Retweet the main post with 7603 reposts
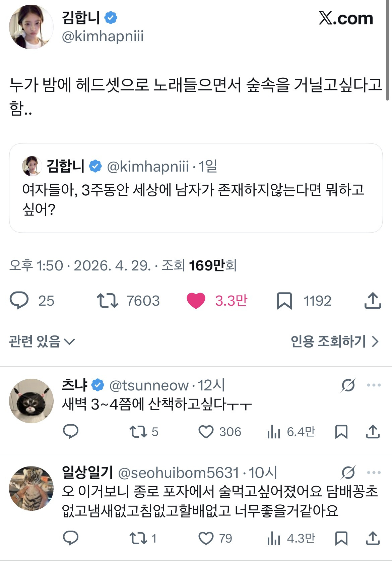This screenshot has height=561, width=392. click(107, 301)
